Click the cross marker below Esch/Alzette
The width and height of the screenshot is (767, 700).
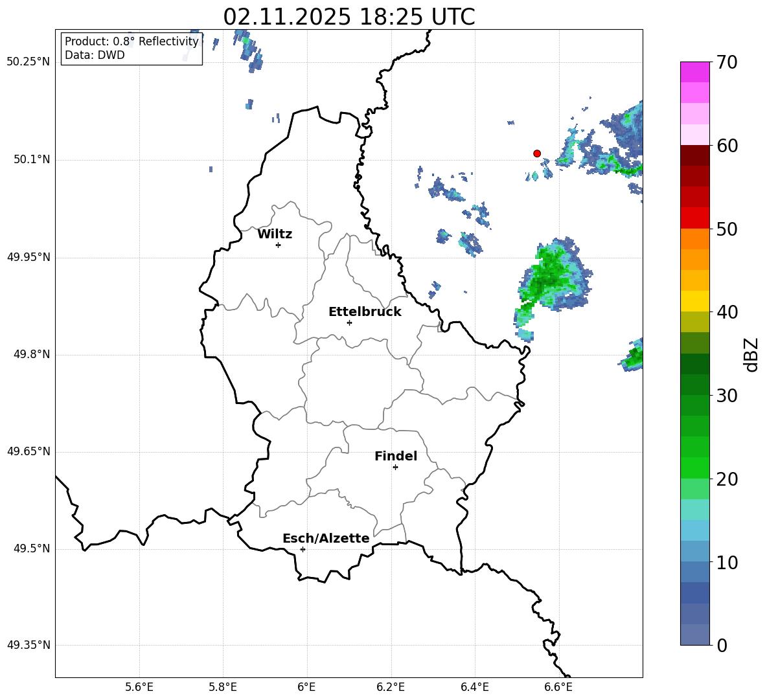[303, 549]
